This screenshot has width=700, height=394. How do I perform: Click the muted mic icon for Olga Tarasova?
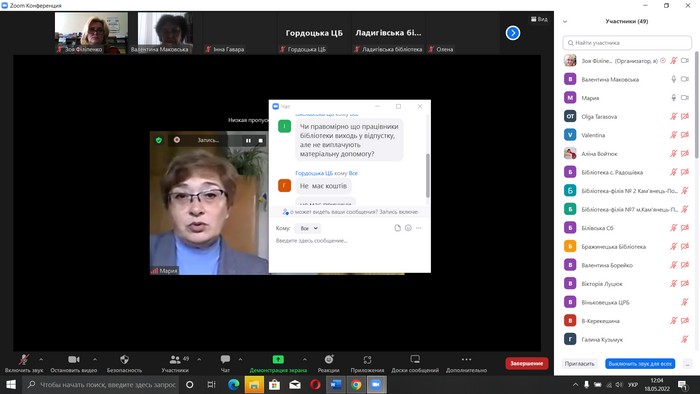[x=674, y=116]
